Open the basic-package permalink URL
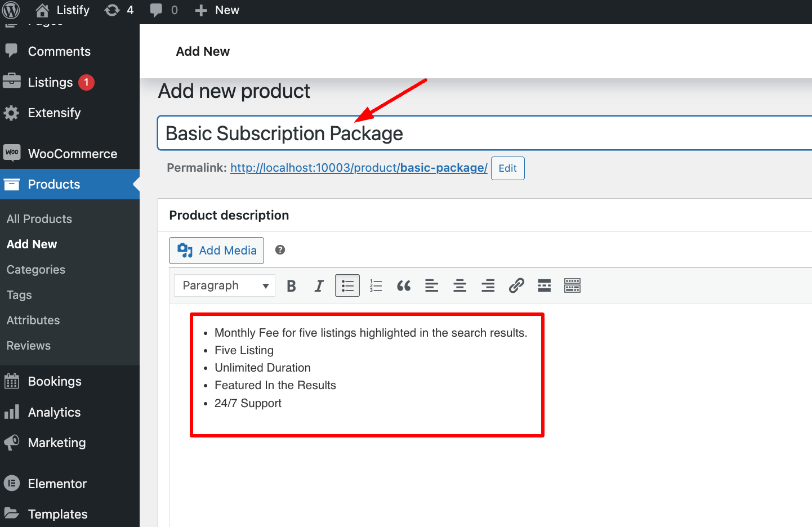 click(x=359, y=167)
